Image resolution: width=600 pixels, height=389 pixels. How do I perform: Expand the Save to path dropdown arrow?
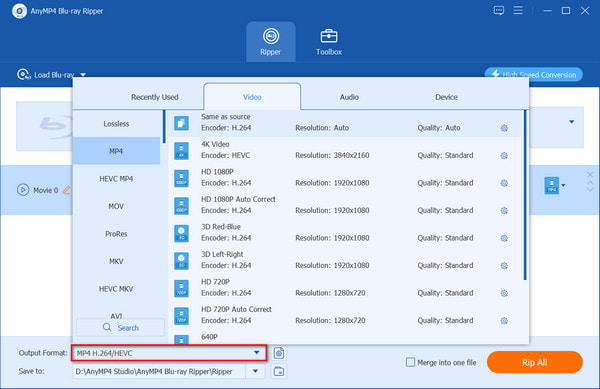255,371
